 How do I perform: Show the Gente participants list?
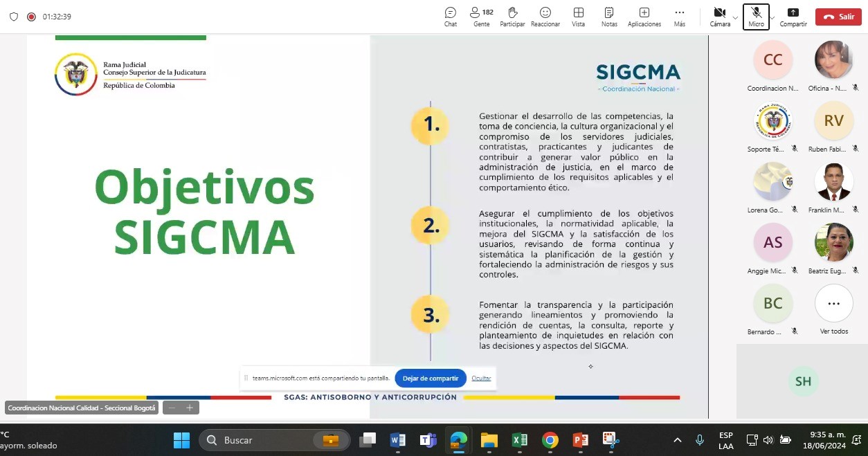click(482, 17)
